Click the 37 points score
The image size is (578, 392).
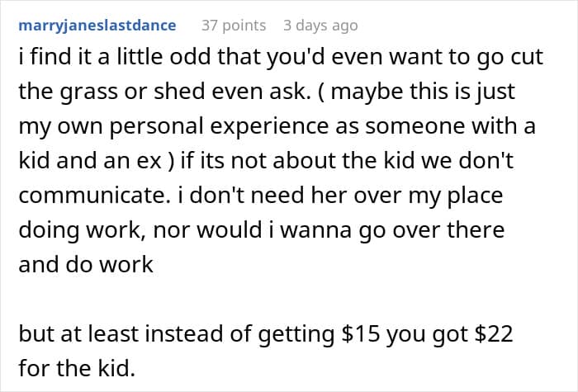tap(234, 26)
